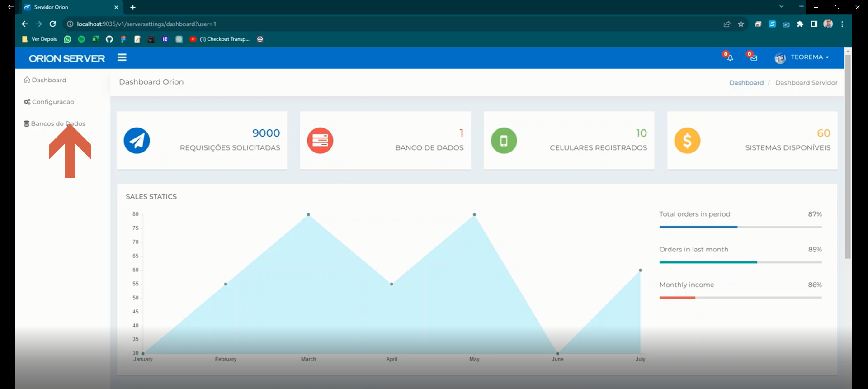Open the YouTube Checkout Transp bookmark
Screen dimensions: 868x389
(x=219, y=39)
